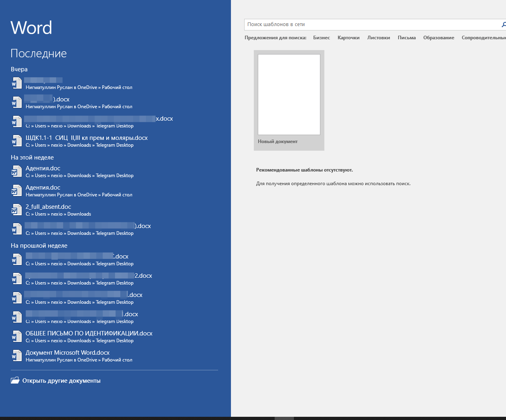Viewport: 506px width, 420px height.
Task: Click the Сопроводительные search suggestion
Action: tap(484, 38)
